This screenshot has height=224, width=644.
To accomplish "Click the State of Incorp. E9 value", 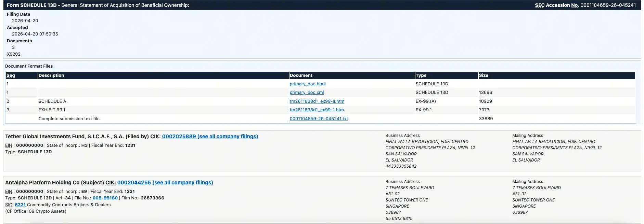I will coord(84,192).
